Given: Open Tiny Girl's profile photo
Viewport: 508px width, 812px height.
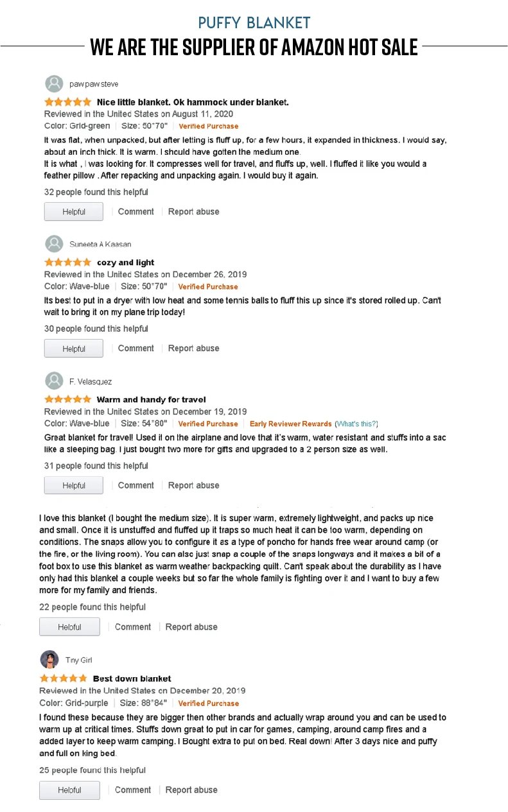Looking at the screenshot, I should tap(49, 659).
